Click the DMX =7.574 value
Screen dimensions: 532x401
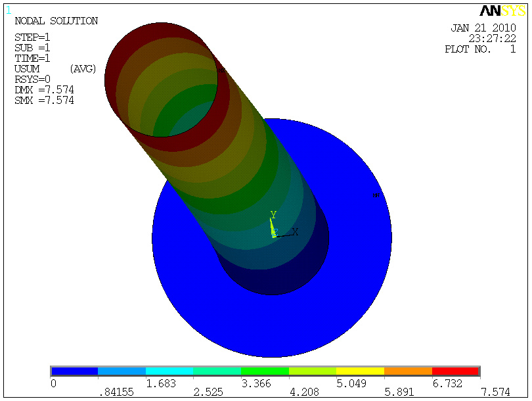coord(44,89)
